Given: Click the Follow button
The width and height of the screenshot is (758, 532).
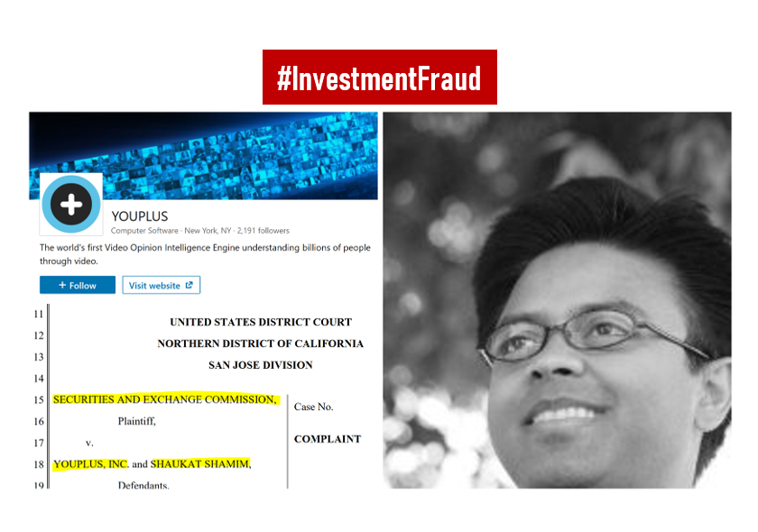Looking at the screenshot, I should pos(78,285).
